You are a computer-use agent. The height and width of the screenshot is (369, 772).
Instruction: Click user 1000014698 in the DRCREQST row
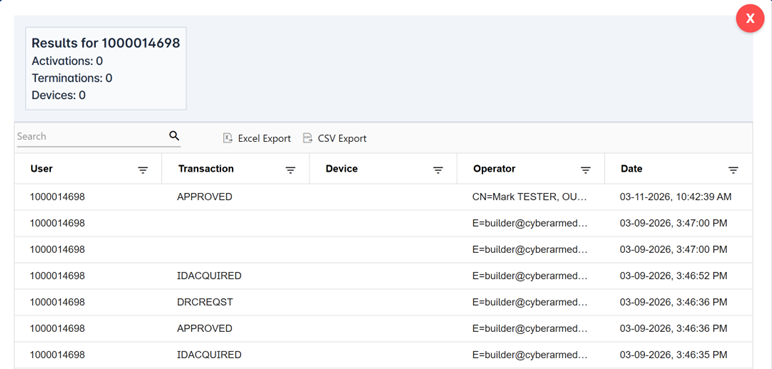[x=57, y=302]
